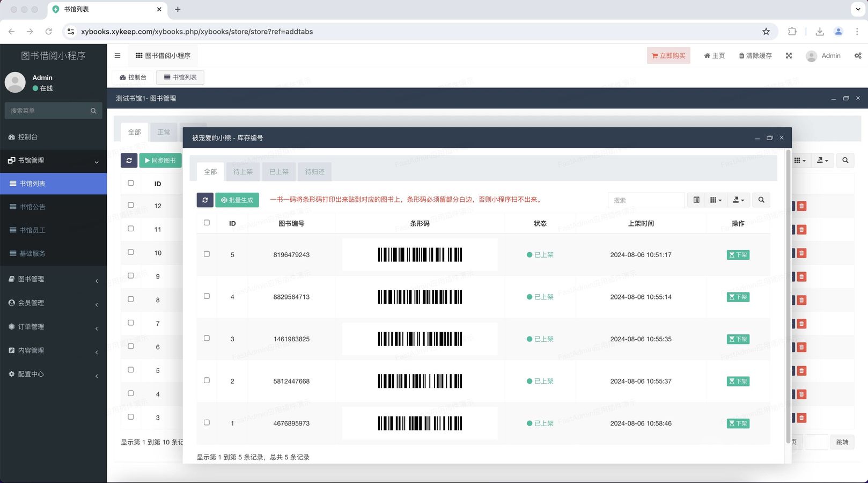Open the settings gears icon at top right
Screen dimensions: 868x483
tap(858, 56)
